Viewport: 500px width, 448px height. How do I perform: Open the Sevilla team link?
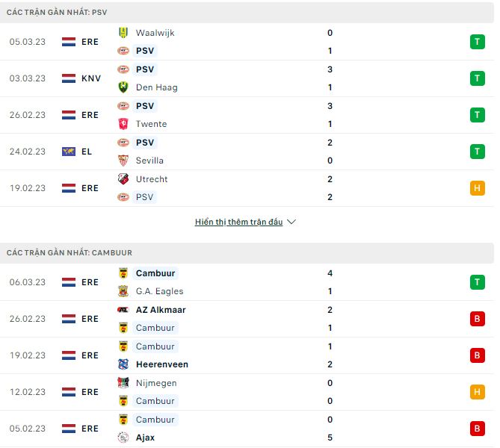click(149, 161)
